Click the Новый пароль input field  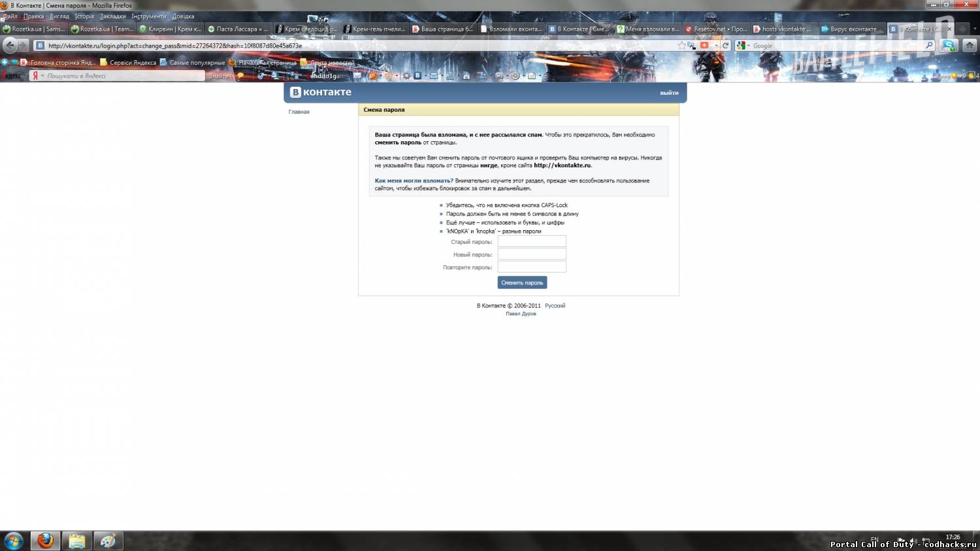click(532, 254)
